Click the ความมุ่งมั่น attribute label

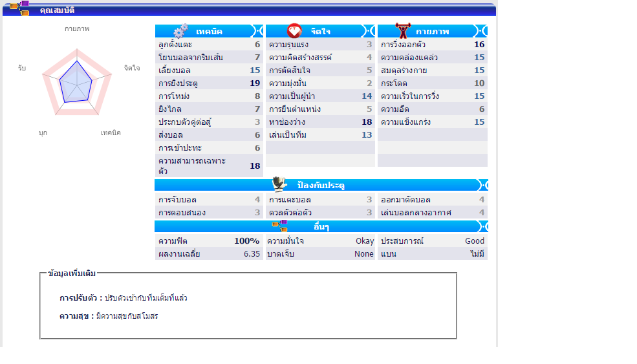coord(288,83)
